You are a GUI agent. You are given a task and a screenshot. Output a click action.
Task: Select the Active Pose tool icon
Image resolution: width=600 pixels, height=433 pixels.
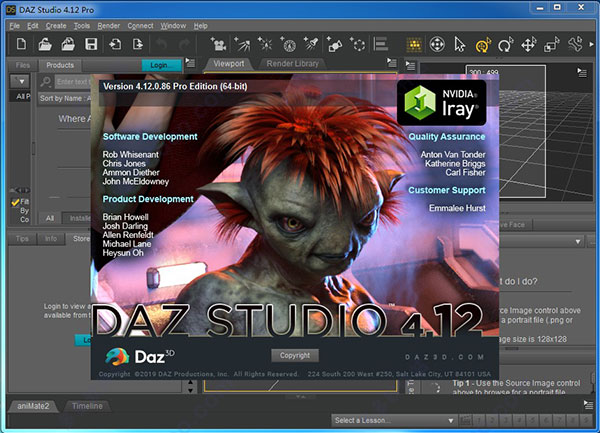437,45
